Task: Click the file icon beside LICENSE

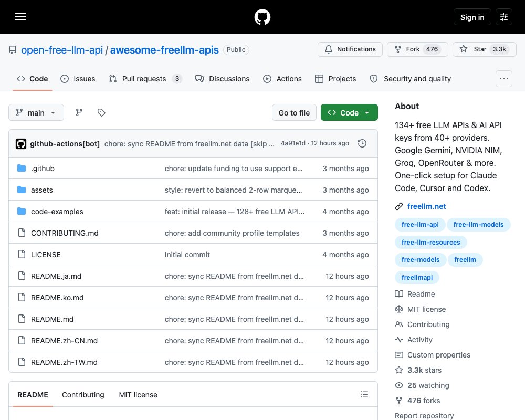Action: coord(22,254)
